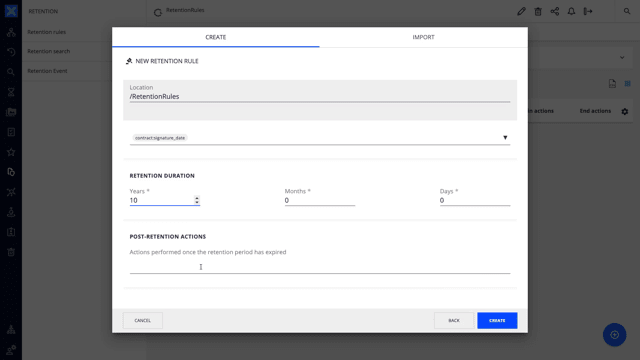Click the trash delete icon in top toolbar
The height and width of the screenshot is (360, 640).
pos(538,11)
